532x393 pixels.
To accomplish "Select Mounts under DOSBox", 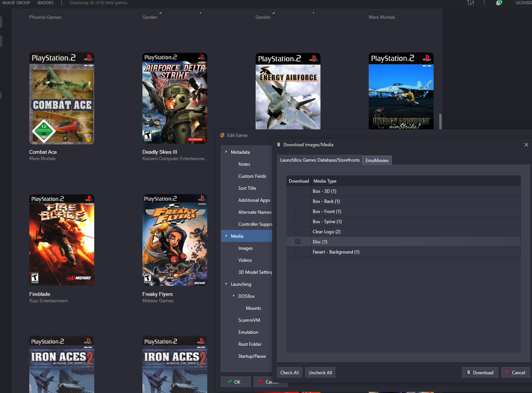I will [253, 308].
